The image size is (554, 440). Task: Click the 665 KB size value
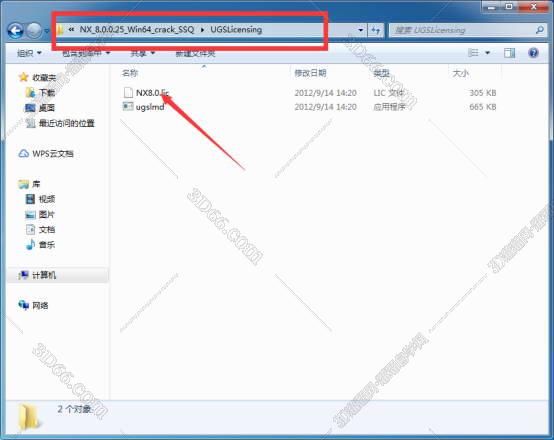point(482,107)
